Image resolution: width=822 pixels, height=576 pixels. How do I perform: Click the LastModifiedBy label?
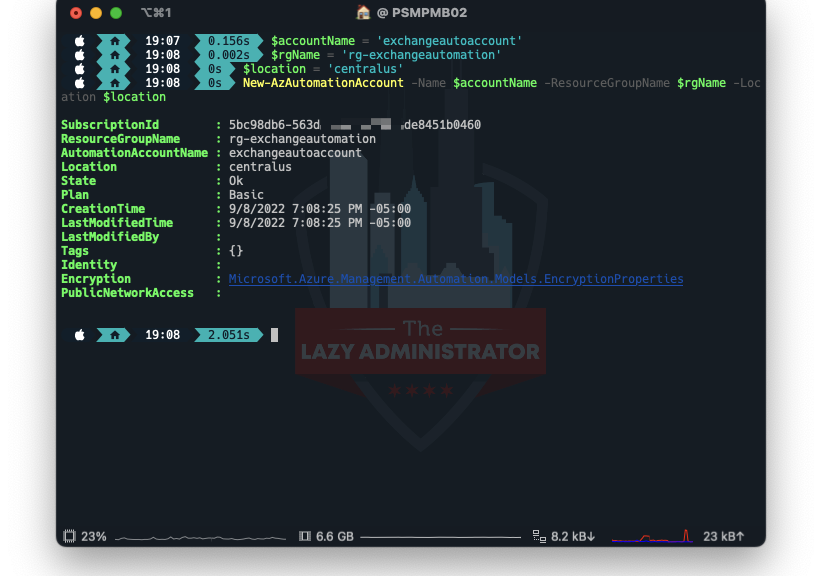(x=110, y=237)
